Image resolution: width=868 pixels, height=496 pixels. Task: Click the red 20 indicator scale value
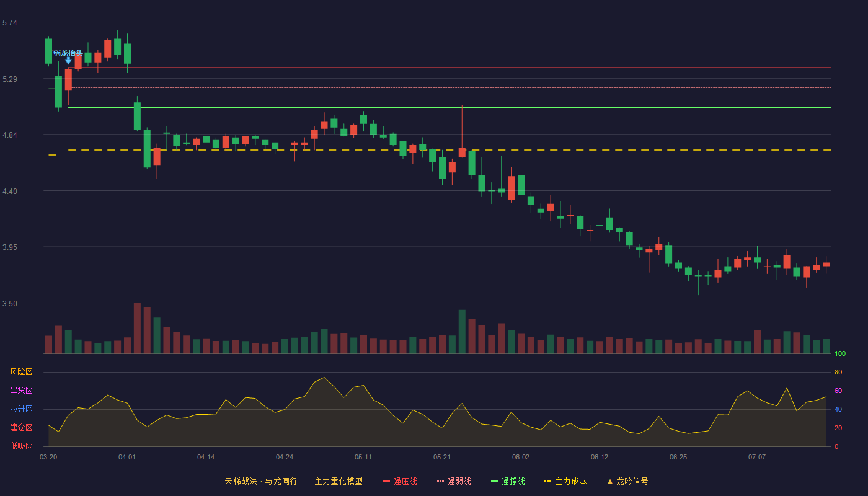(x=838, y=428)
